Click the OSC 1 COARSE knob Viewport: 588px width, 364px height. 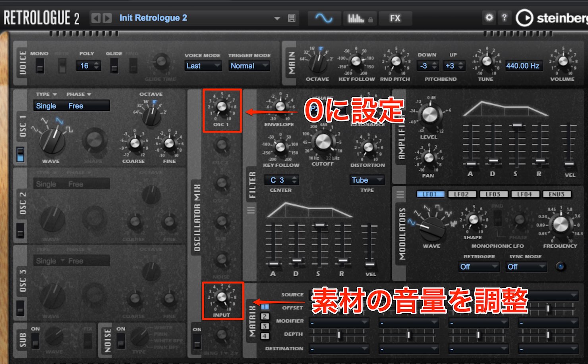[x=135, y=143]
